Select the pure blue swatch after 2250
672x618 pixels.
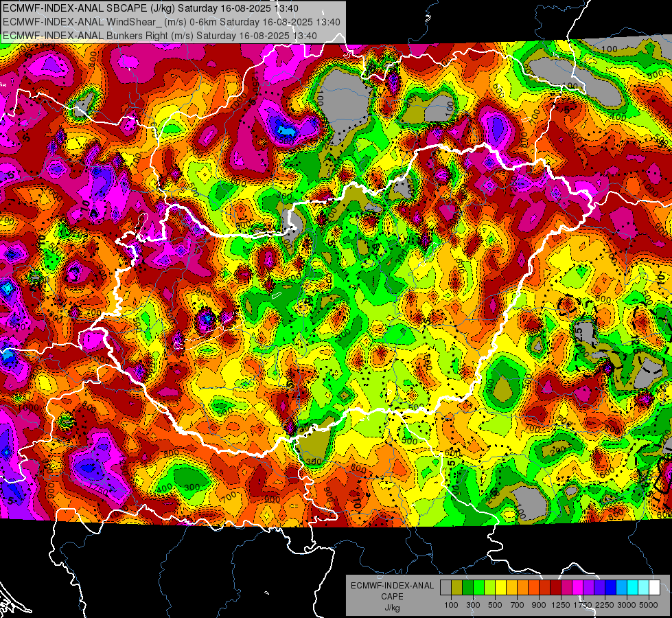611,588
